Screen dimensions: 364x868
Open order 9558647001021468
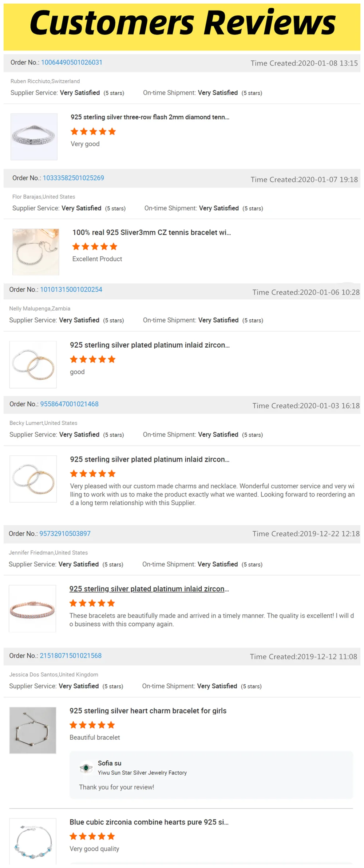tap(70, 404)
